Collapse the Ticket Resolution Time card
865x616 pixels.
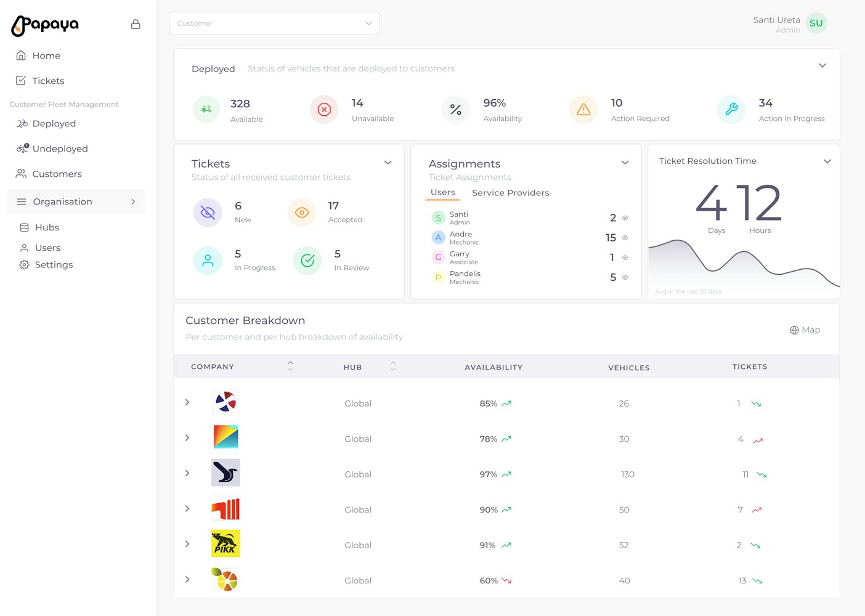coord(827,161)
